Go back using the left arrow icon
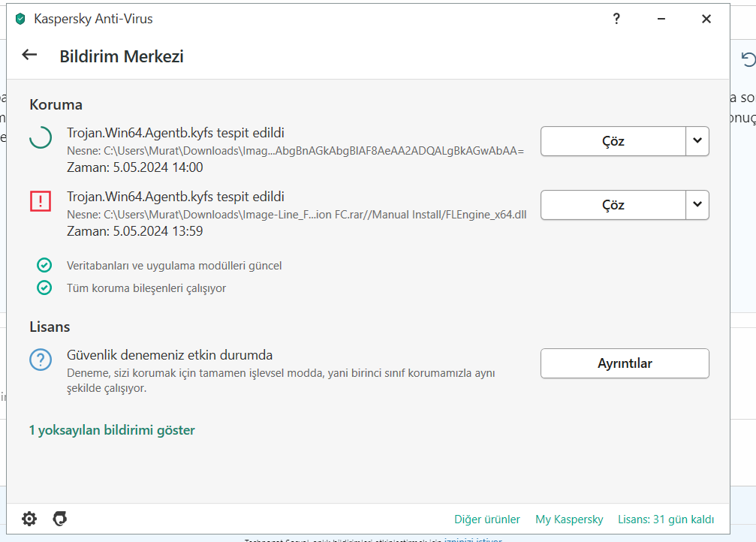The height and width of the screenshot is (542, 756). 29,55
